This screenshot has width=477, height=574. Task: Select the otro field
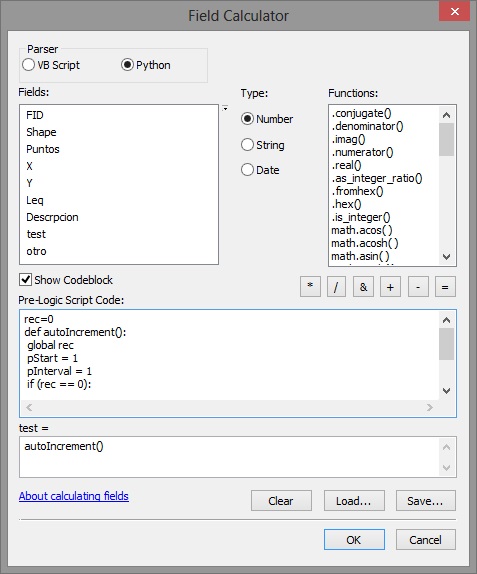point(36,251)
